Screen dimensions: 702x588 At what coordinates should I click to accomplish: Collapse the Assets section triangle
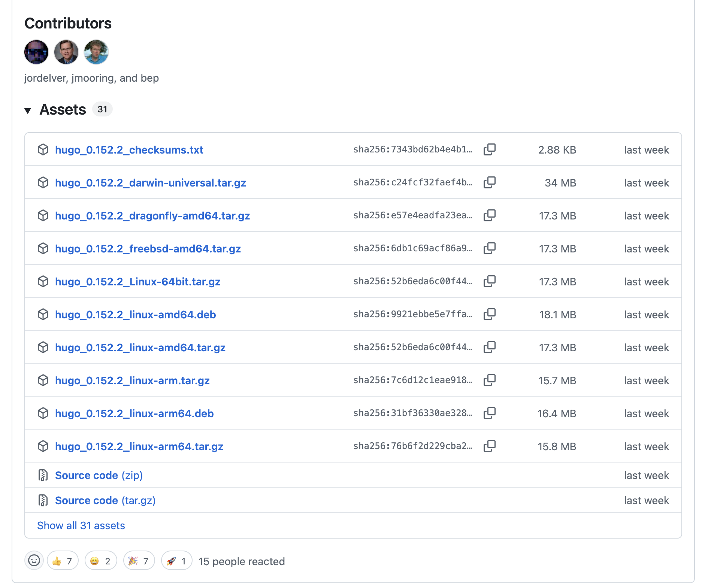[28, 110]
